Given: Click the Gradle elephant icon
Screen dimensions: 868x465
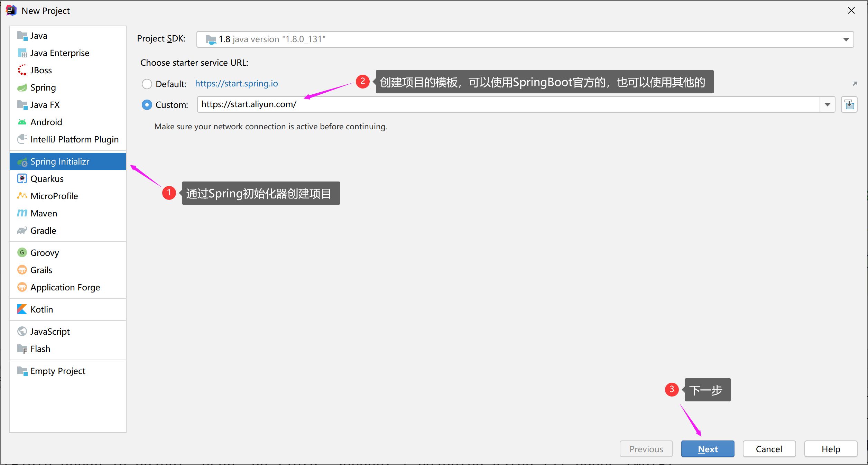Looking at the screenshot, I should (22, 231).
